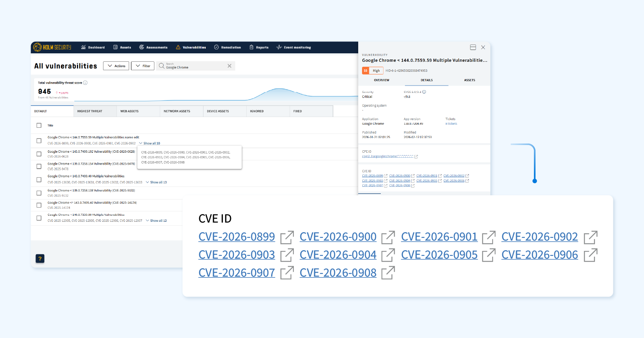
Task: Expand Show all 10 CVEs
Action: [x=149, y=143]
